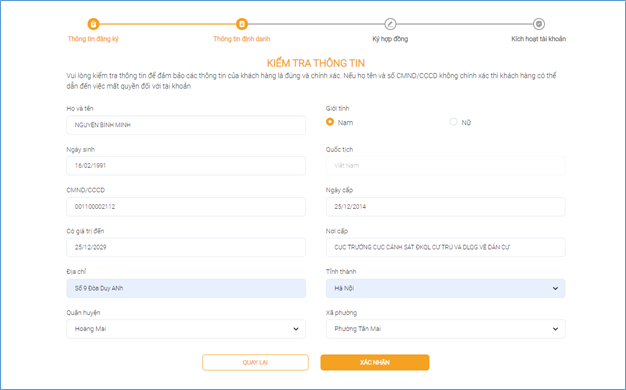Confirm with the XÁC NHẬN button
Viewport: 626px width, 390px height.
coord(375,362)
